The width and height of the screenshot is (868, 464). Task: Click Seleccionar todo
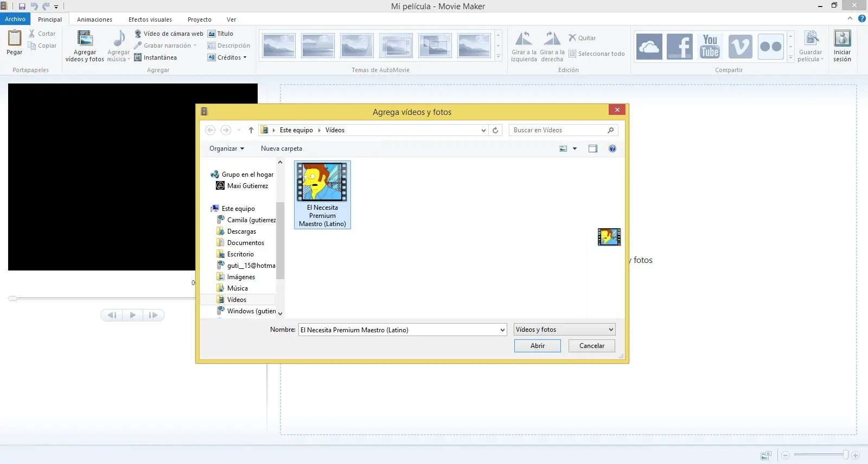click(x=596, y=54)
